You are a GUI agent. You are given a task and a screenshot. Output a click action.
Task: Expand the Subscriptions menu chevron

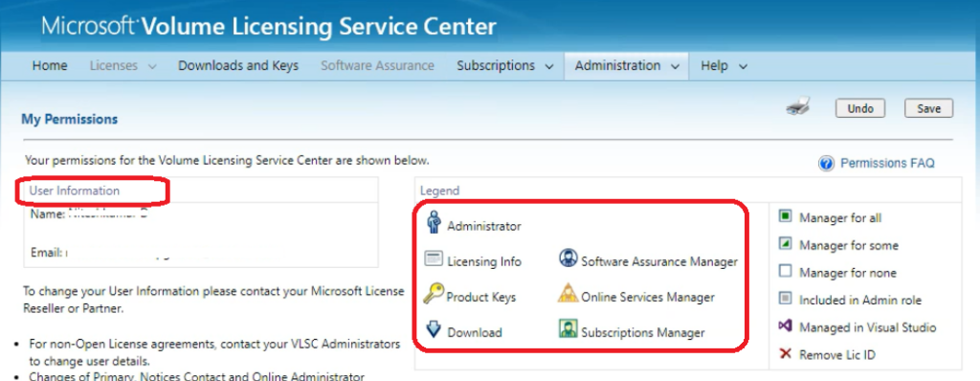tap(549, 67)
